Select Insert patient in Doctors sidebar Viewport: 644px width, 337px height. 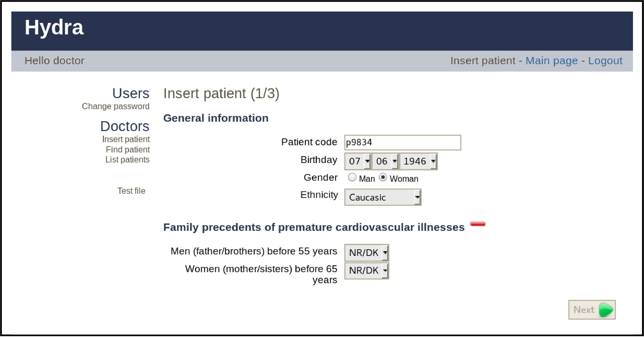126,139
